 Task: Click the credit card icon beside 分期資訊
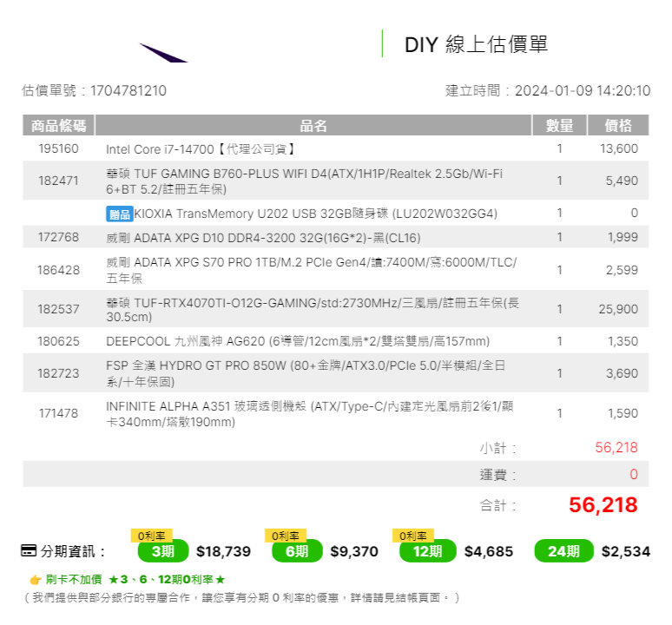click(x=29, y=550)
